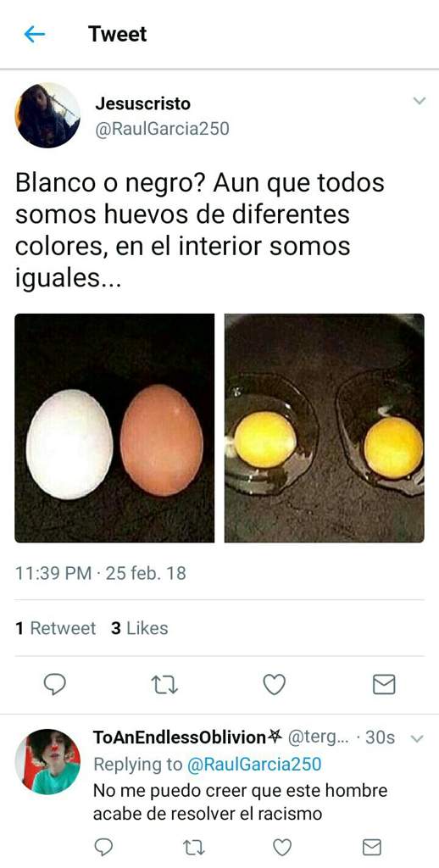View the cracked eggs photo
This screenshot has width=439, height=868.
(x=325, y=428)
